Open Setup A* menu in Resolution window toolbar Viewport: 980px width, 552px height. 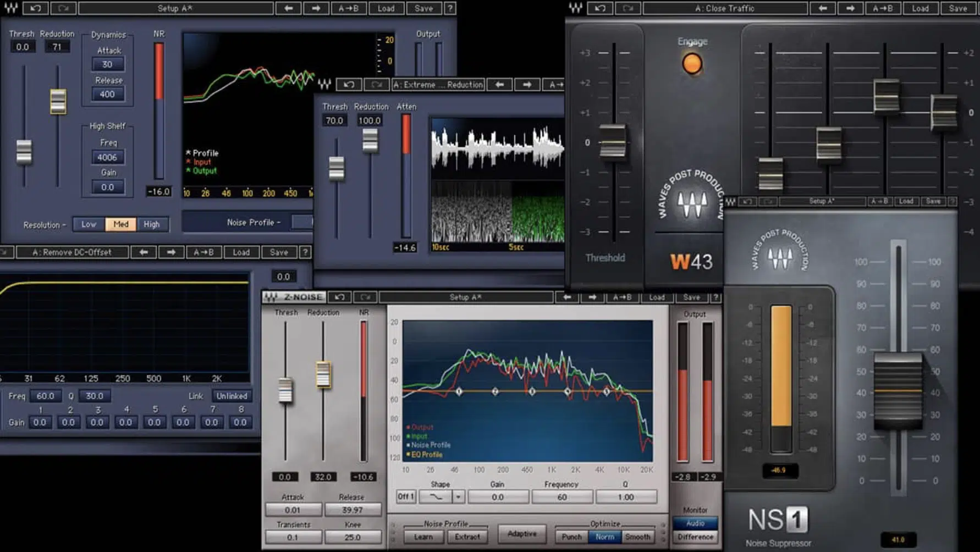point(175,8)
